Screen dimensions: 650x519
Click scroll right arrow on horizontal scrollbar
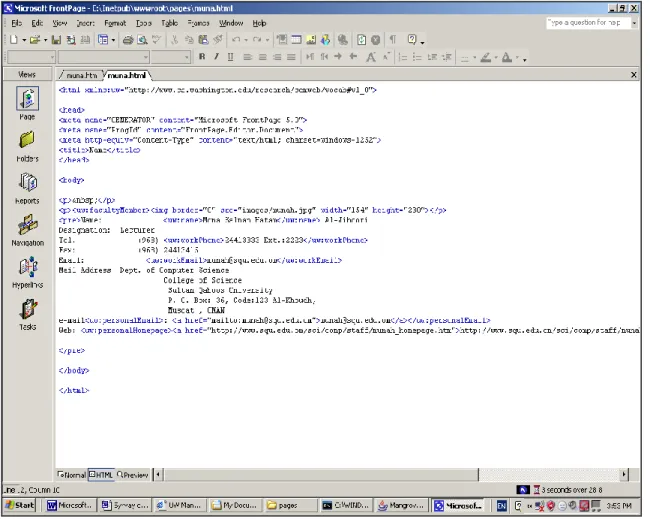click(624, 475)
